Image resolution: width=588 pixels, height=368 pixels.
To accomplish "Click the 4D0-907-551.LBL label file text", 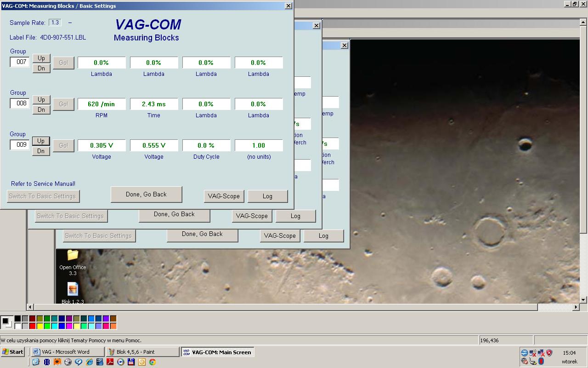I will pos(63,38).
